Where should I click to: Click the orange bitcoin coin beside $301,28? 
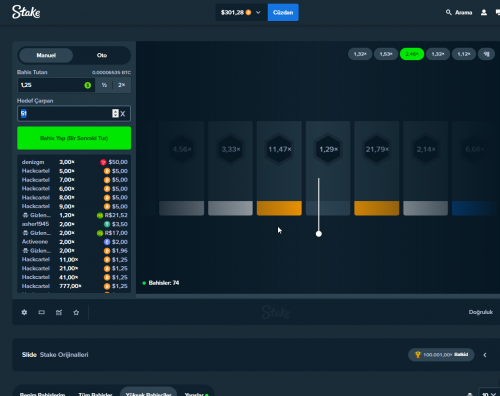(x=248, y=12)
